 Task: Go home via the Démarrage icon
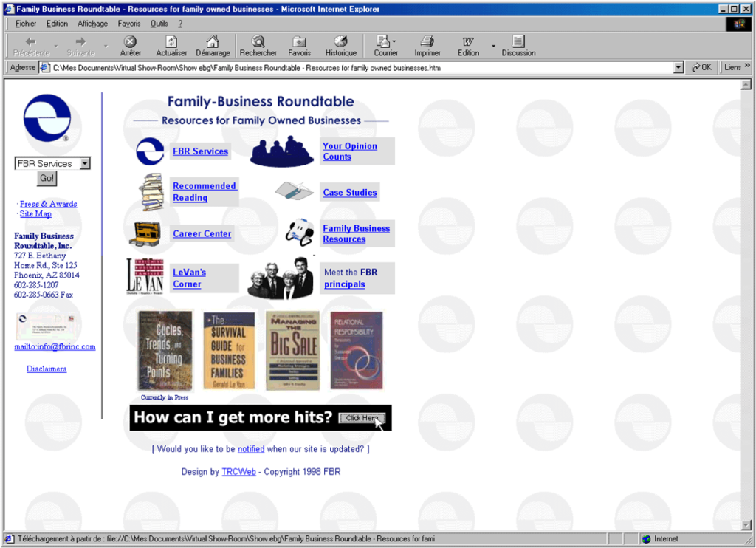tap(213, 41)
